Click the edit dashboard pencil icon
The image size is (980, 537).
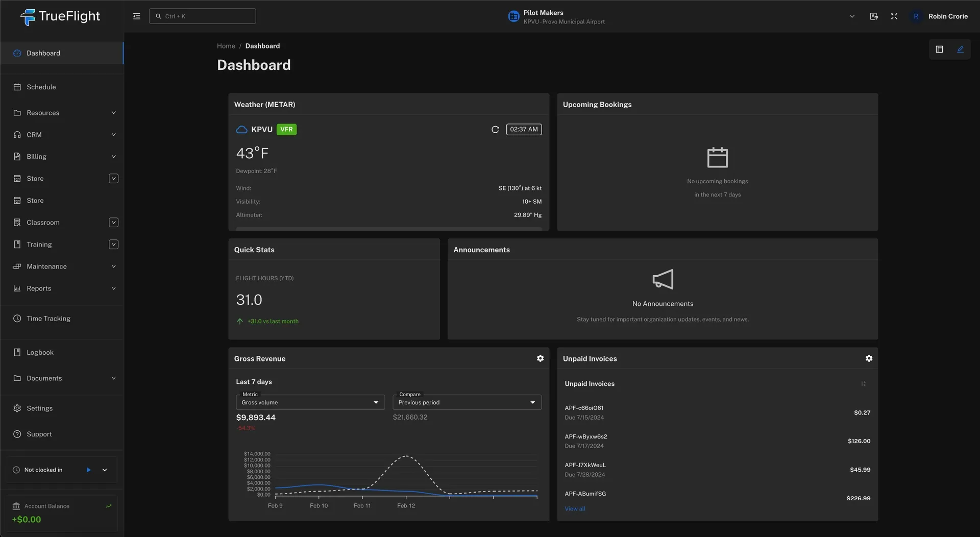click(960, 50)
